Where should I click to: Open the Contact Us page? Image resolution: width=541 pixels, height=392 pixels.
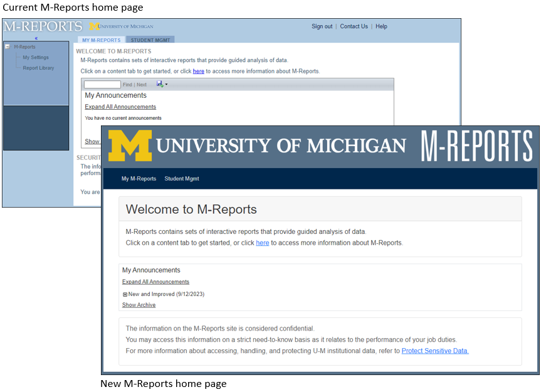(354, 26)
